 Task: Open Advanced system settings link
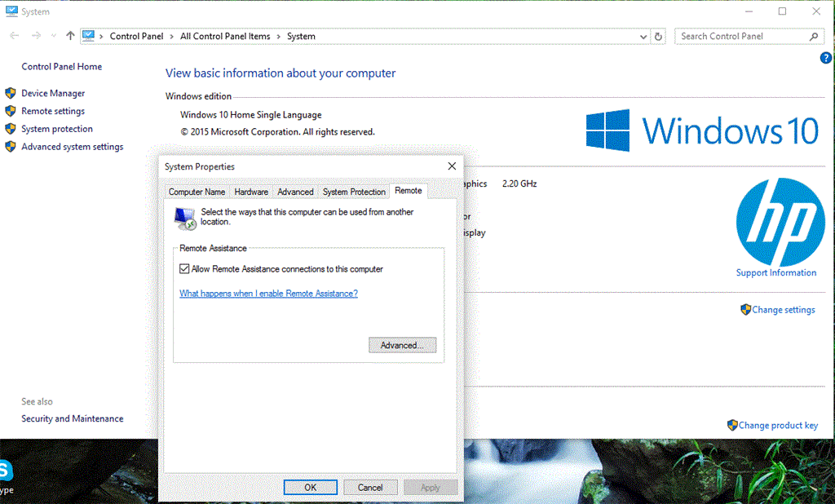coord(73,147)
